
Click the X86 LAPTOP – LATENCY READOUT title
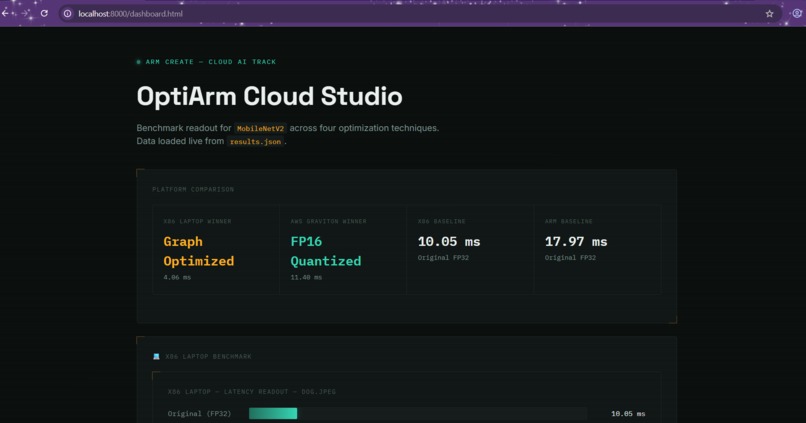[252, 392]
